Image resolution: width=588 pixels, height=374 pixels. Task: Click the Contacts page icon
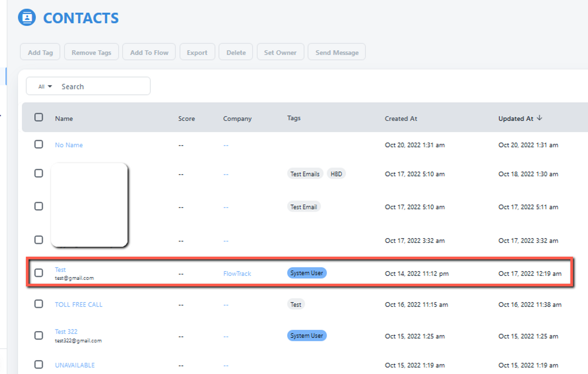(27, 17)
